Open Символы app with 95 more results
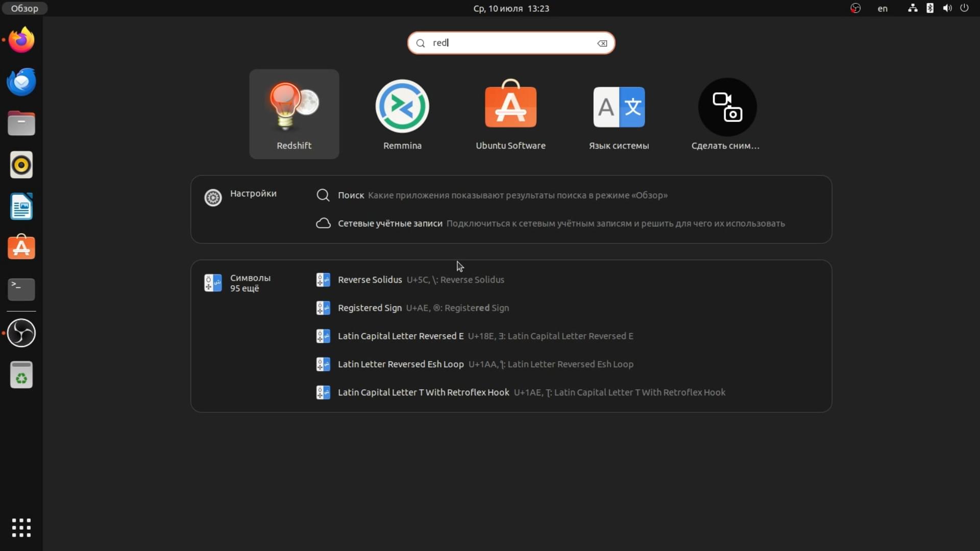Image resolution: width=980 pixels, height=551 pixels. point(238,283)
